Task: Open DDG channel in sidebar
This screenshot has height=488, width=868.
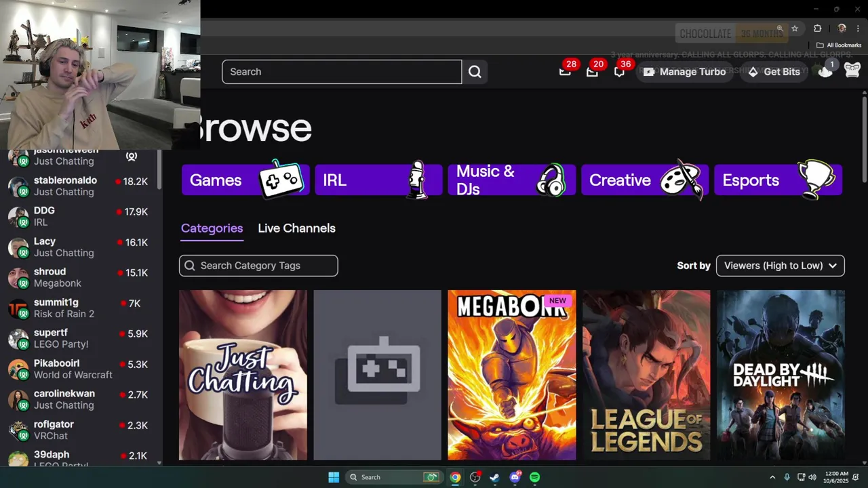Action: 80,216
